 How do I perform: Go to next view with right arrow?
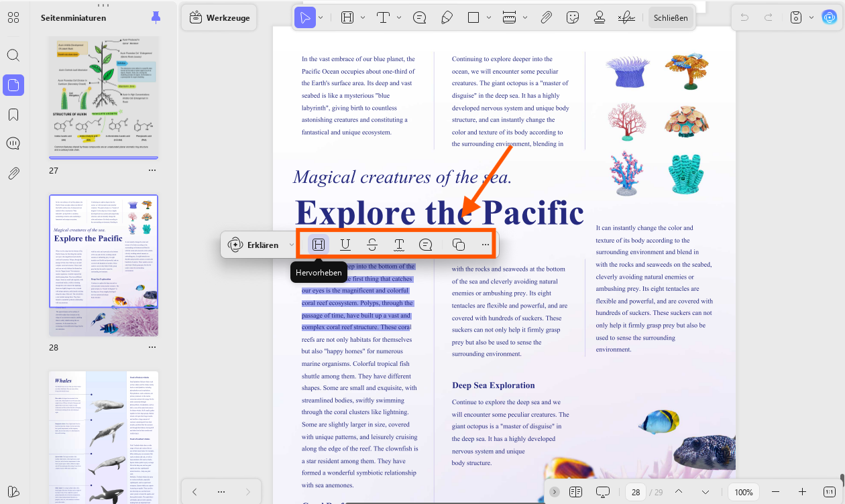(x=247, y=491)
